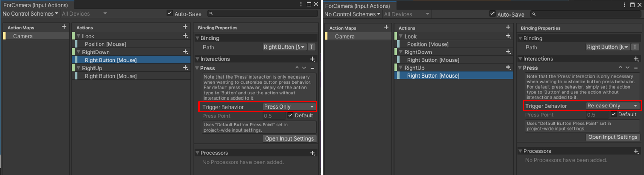Open Path Right Button dropdown in left window
Screen dimensions: 644x175
(x=284, y=47)
